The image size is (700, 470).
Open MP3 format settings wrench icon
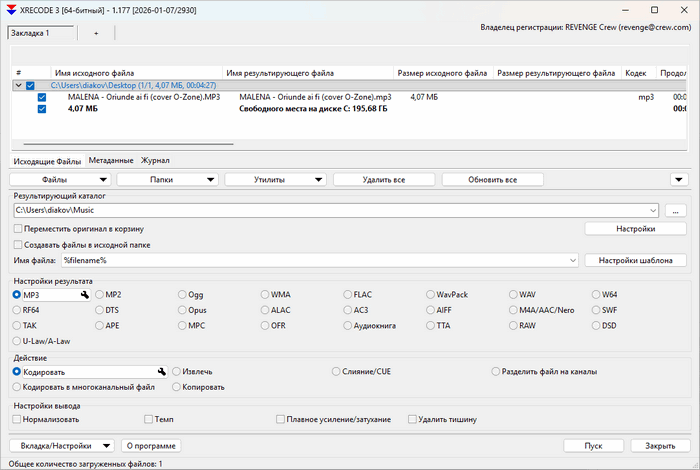tap(85, 296)
